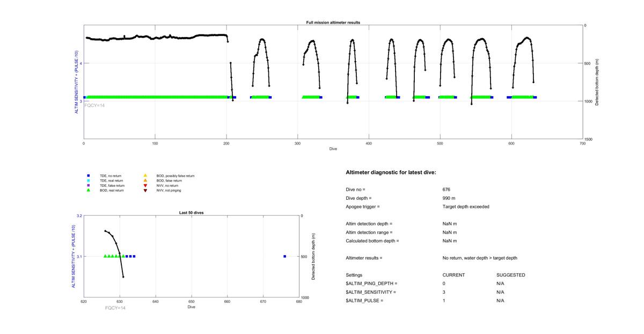Click the 'Full mission altimeter results' plot title

click(x=333, y=23)
